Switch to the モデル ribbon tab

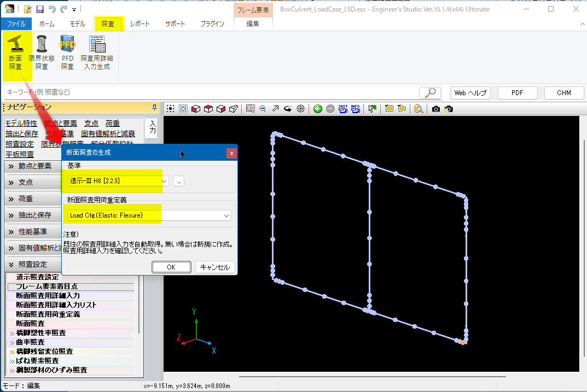pyautogui.click(x=77, y=24)
